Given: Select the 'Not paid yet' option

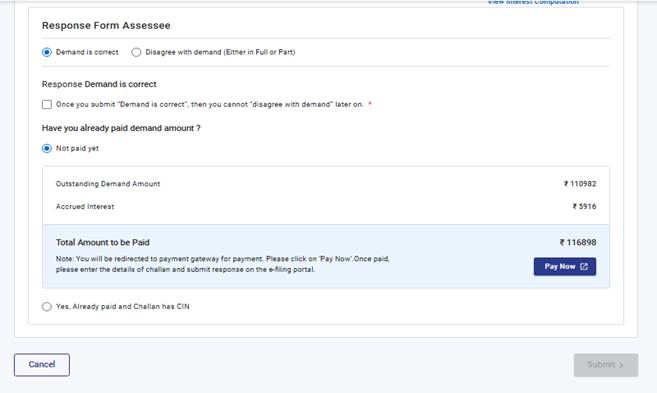Looking at the screenshot, I should (47, 148).
